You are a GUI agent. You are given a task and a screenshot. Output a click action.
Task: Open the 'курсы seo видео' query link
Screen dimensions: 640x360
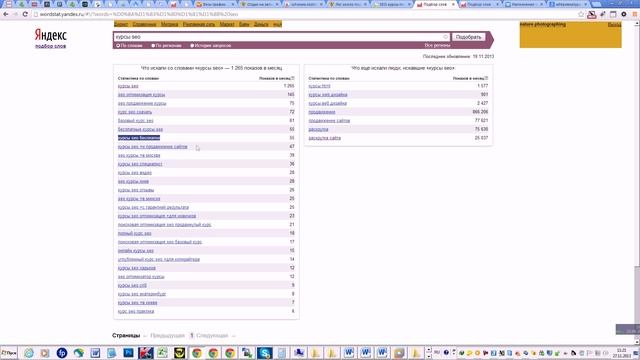(135, 173)
